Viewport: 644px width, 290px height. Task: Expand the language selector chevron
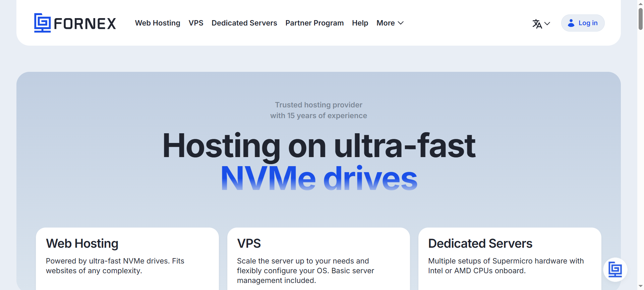pos(547,23)
